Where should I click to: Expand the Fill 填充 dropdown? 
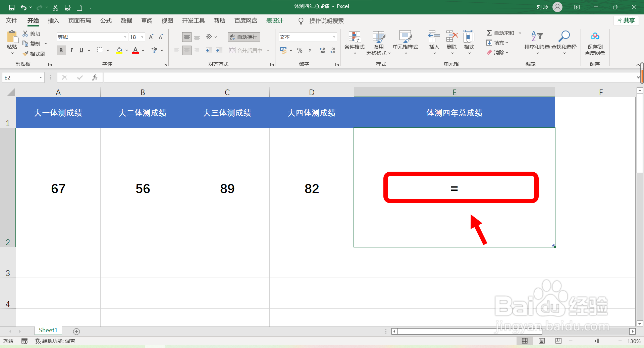click(x=507, y=43)
